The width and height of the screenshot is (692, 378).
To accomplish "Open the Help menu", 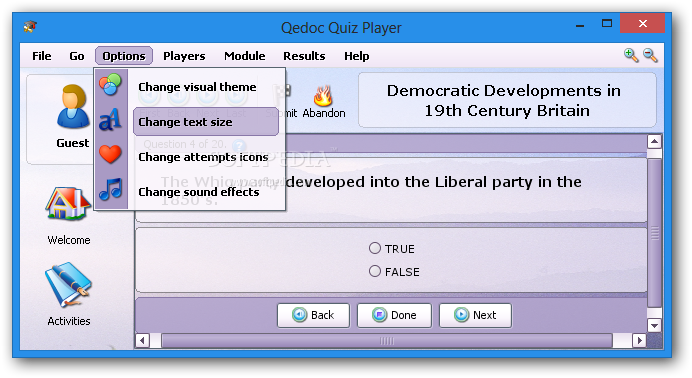I will click(357, 56).
